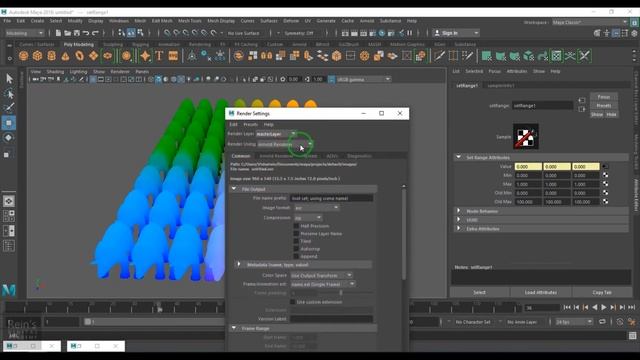Click the File name prefix input field
Screen dimensions: 640x360
(x=331, y=198)
